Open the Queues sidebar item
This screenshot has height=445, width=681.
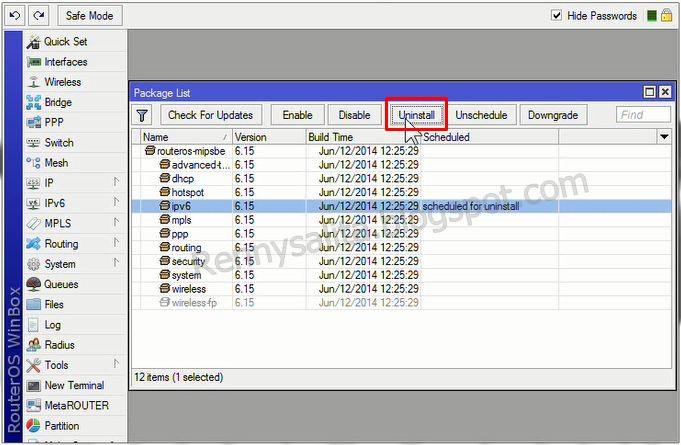coord(74,284)
